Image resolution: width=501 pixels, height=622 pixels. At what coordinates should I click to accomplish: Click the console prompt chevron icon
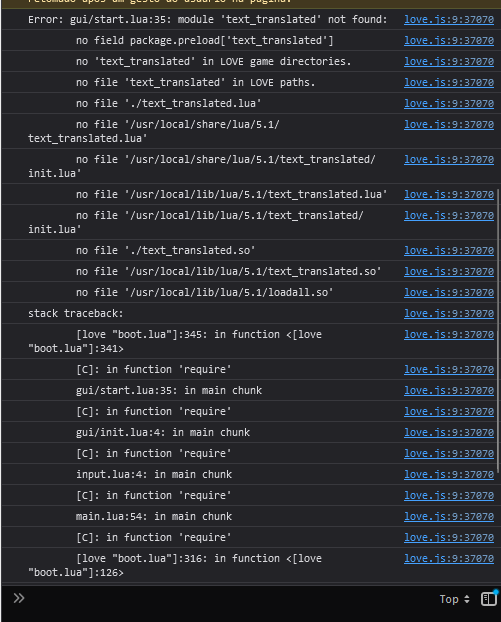point(19,598)
